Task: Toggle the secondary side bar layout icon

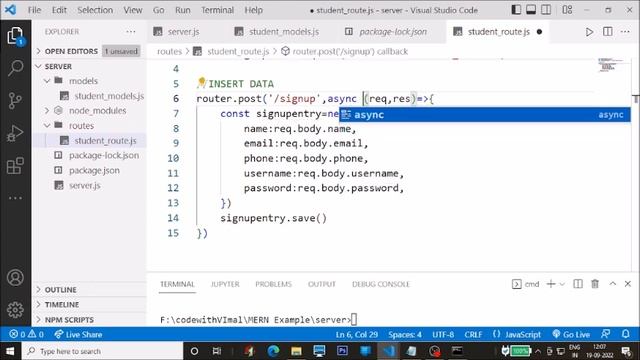Action: coord(546,10)
